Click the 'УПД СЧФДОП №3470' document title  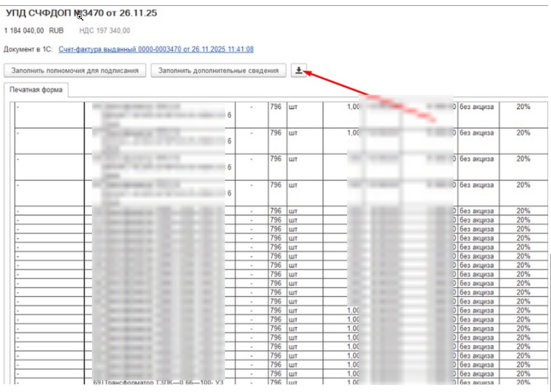[81, 13]
